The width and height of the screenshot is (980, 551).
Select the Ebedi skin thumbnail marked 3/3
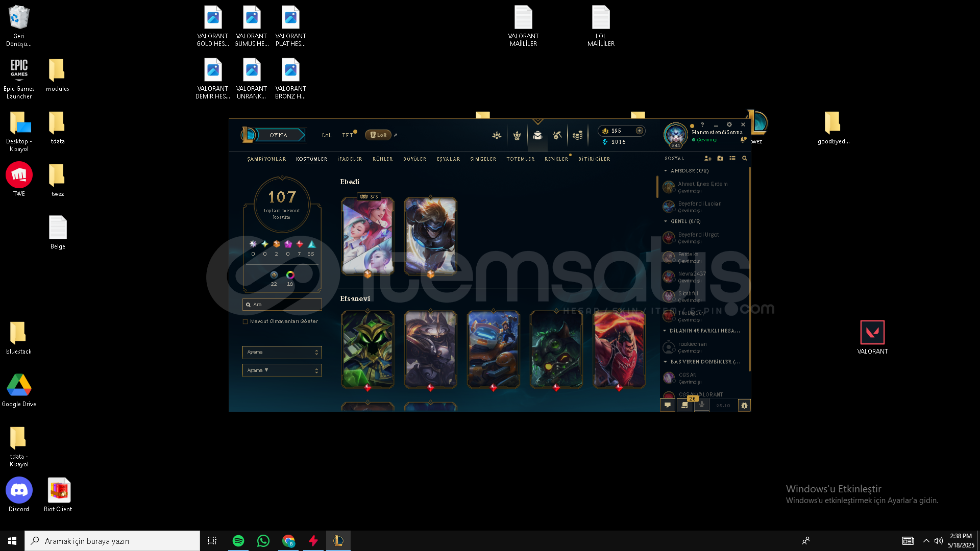pyautogui.click(x=367, y=236)
